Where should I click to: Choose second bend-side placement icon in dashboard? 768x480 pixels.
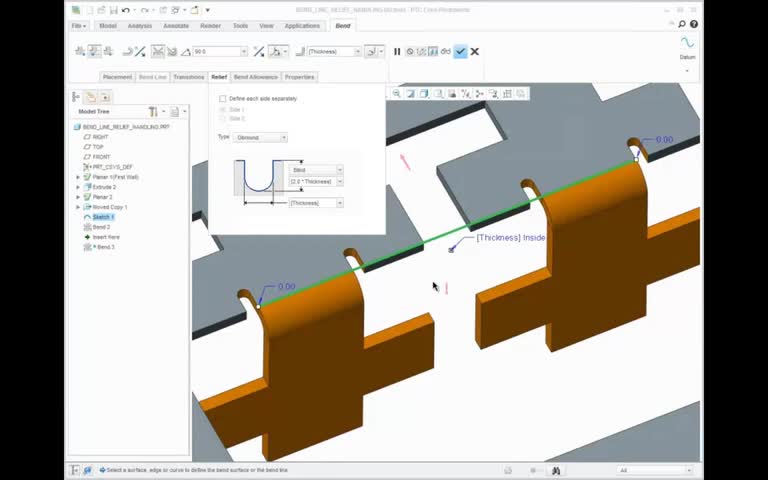pyautogui.click(x=94, y=51)
